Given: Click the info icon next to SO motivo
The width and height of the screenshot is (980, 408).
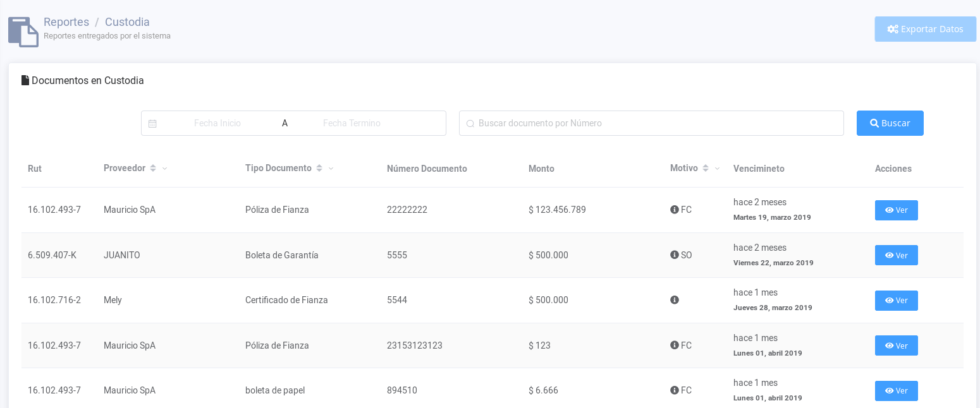Looking at the screenshot, I should 675,255.
